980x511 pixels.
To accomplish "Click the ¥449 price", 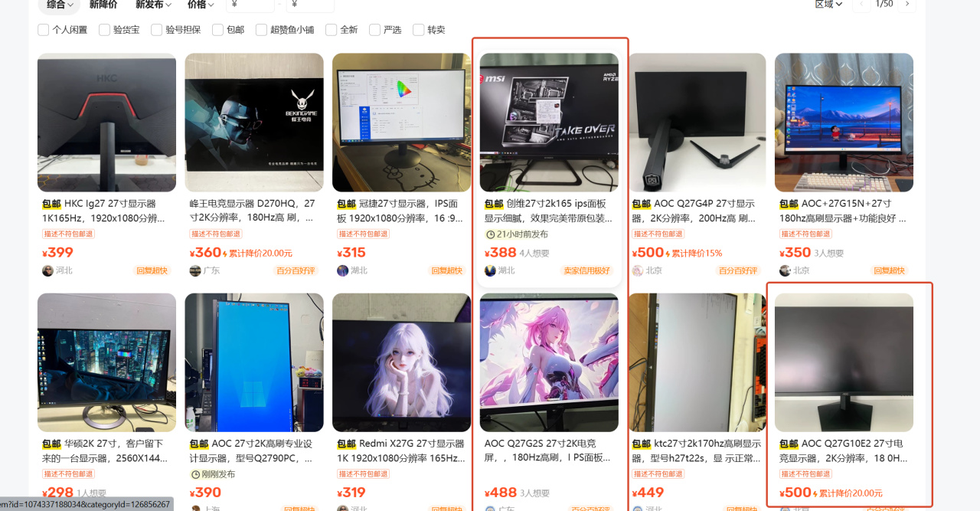I will (648, 493).
